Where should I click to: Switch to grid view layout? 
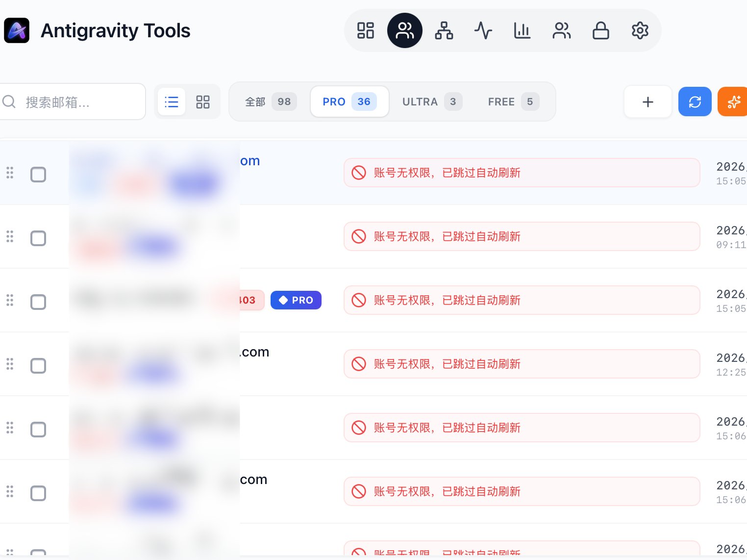203,102
